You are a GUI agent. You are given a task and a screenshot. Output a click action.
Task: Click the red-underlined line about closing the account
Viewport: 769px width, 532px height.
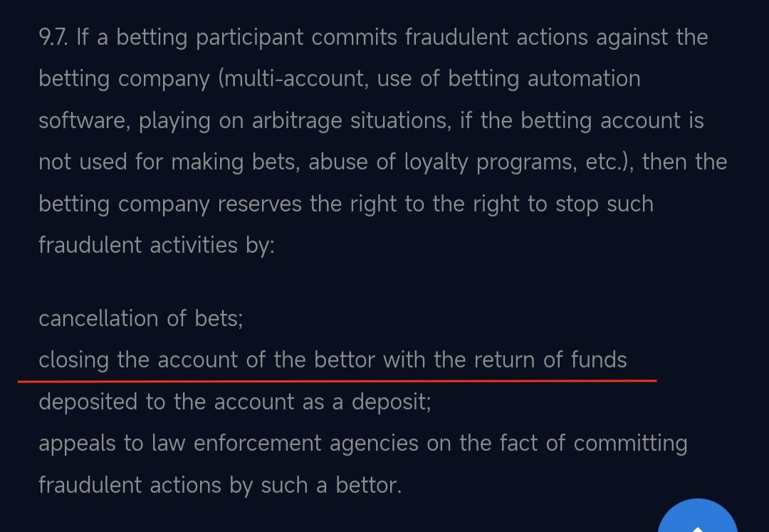333,360
